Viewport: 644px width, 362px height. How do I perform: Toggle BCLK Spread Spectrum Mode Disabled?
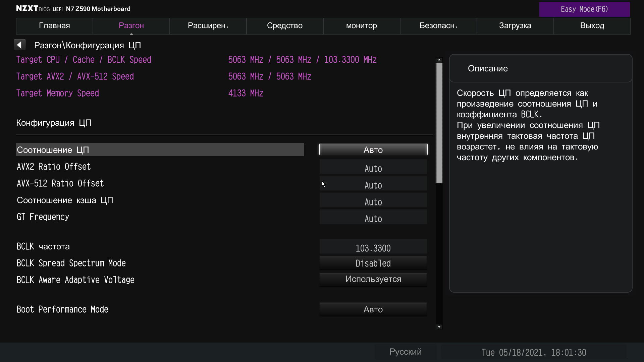click(373, 263)
